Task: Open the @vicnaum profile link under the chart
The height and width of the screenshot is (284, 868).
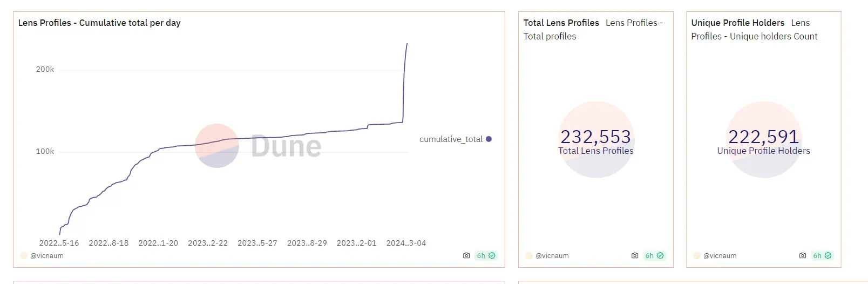Action: coord(47,256)
